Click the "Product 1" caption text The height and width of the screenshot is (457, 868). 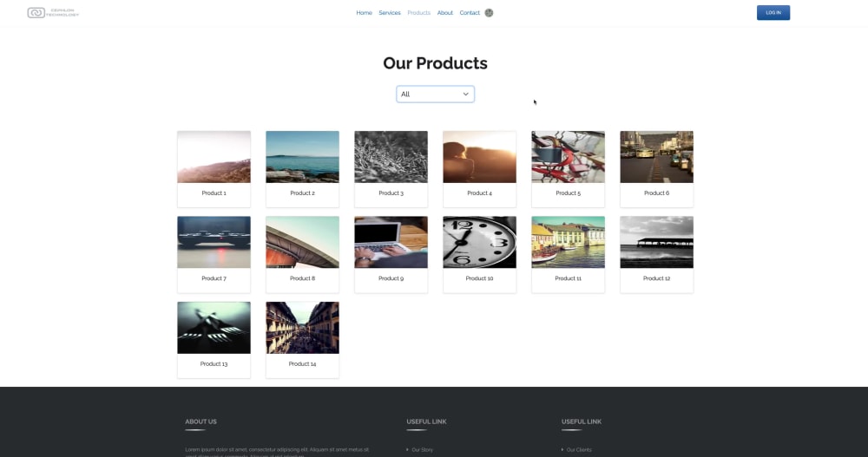coord(214,193)
